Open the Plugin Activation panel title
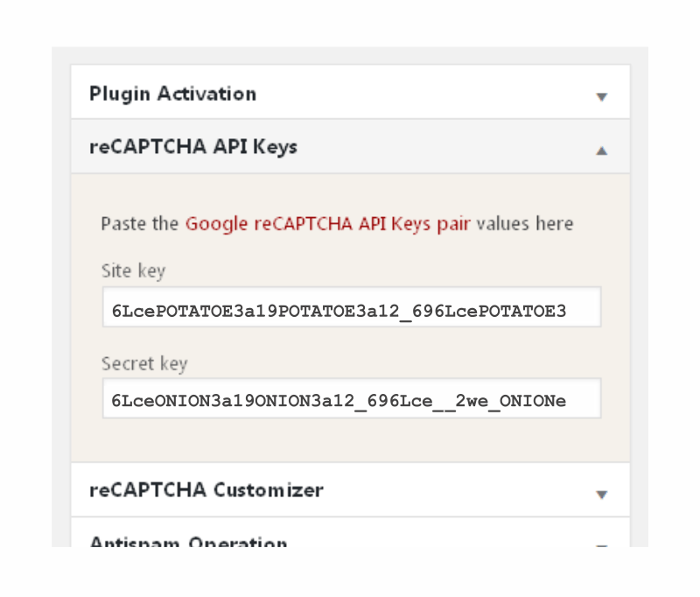 point(172,94)
